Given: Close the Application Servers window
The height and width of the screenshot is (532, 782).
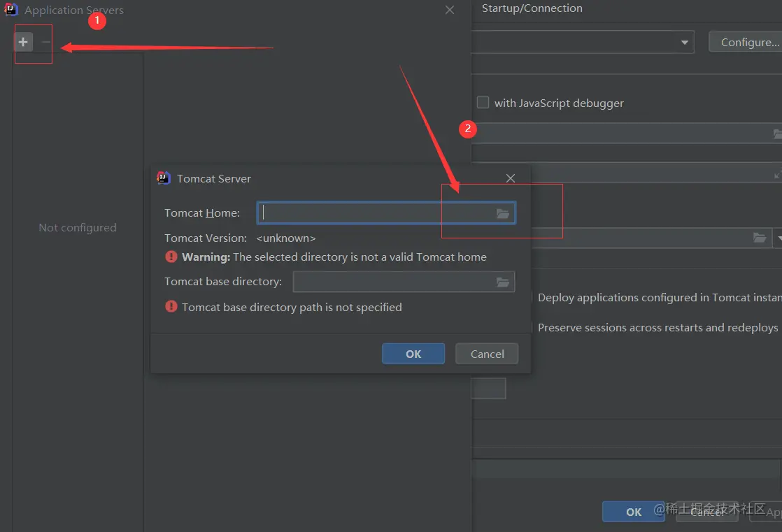Looking at the screenshot, I should click(449, 10).
